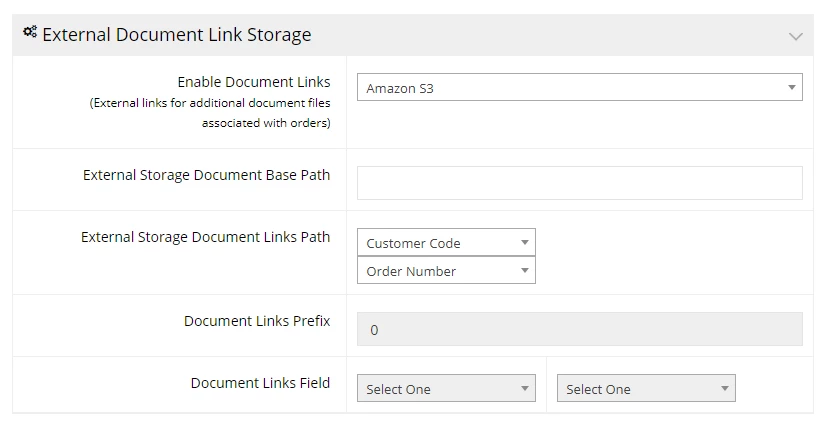831x429 pixels.
Task: Open the Order Number path dropdown
Action: tap(446, 270)
